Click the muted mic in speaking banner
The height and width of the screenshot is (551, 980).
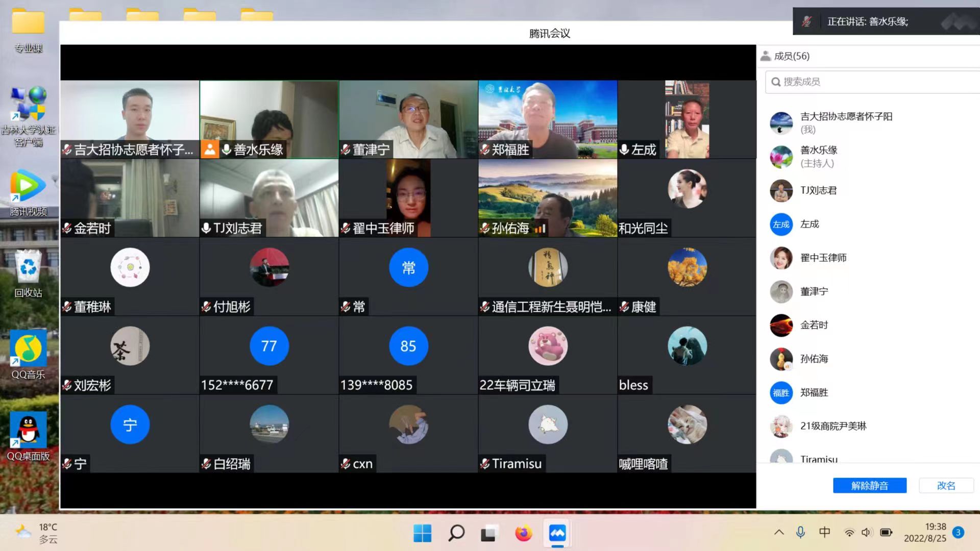(x=806, y=21)
